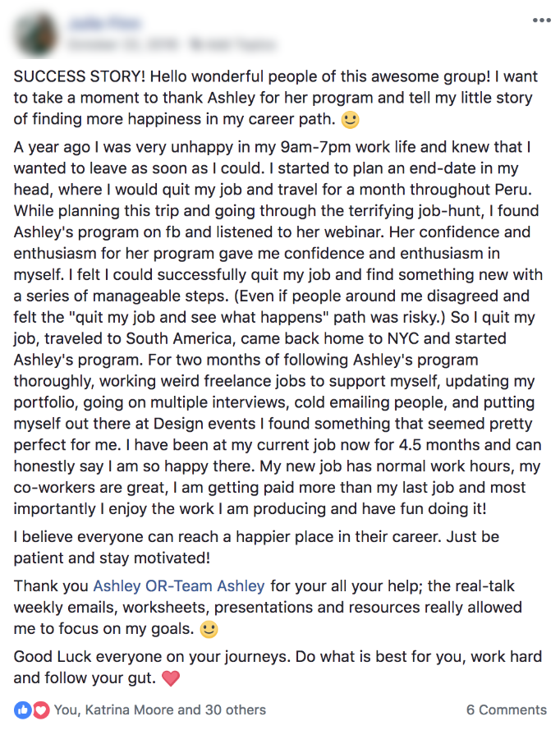The height and width of the screenshot is (744, 560).
Task: Open the tagged "Ashley OR-Team Ashley" link
Action: (179, 586)
